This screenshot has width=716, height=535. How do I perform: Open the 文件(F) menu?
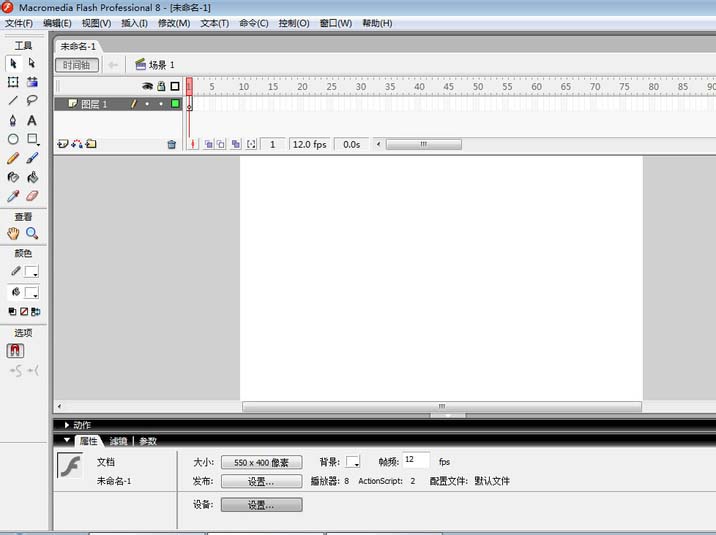pyautogui.click(x=19, y=23)
